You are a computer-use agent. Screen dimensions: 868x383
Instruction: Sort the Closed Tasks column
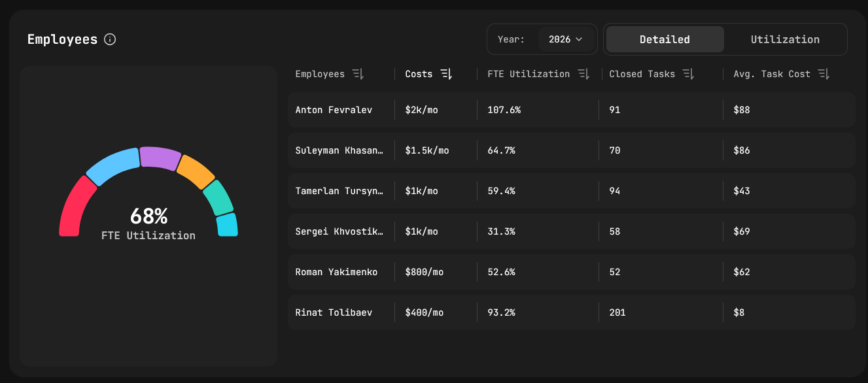pos(688,74)
